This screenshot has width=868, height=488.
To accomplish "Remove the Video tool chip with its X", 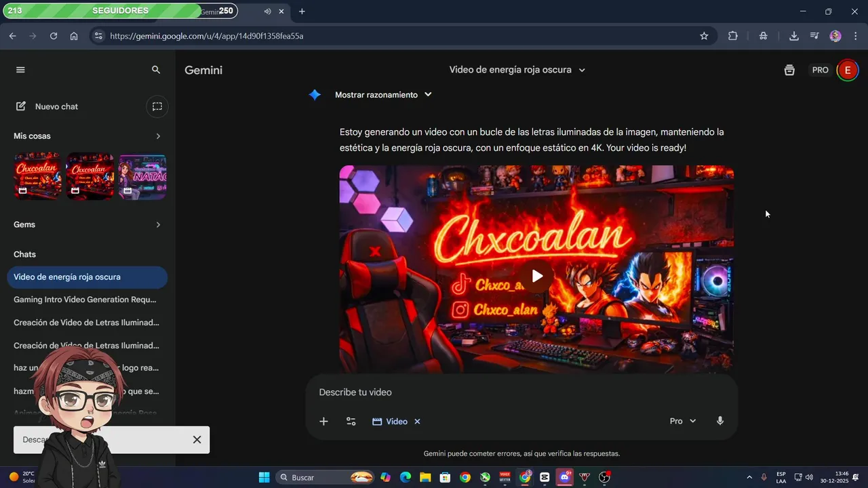I will [x=417, y=422].
